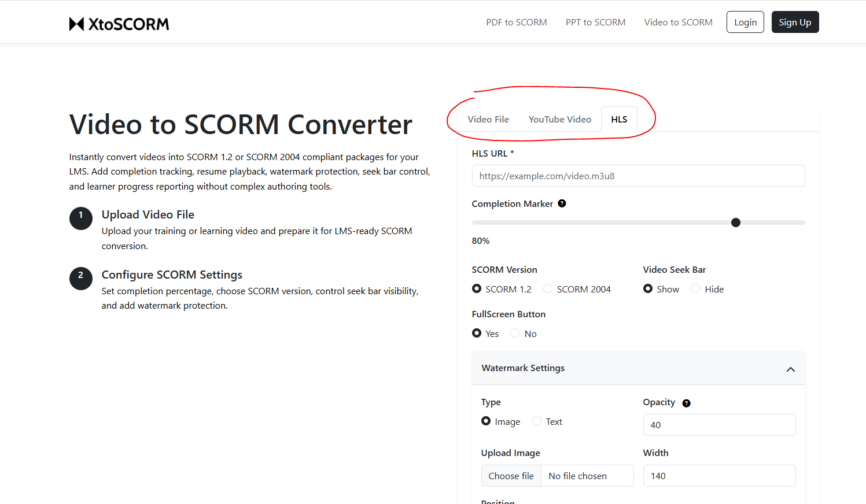Click the "Upload Video File" step heading
866x504 pixels.
pos(148,214)
